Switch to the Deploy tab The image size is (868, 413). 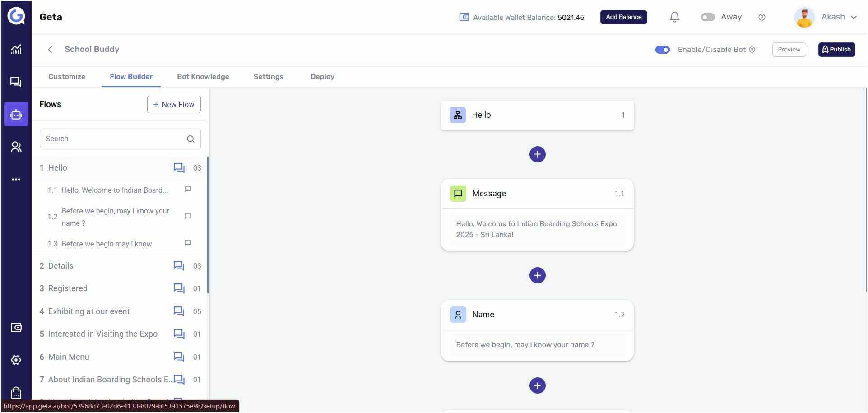tap(322, 77)
